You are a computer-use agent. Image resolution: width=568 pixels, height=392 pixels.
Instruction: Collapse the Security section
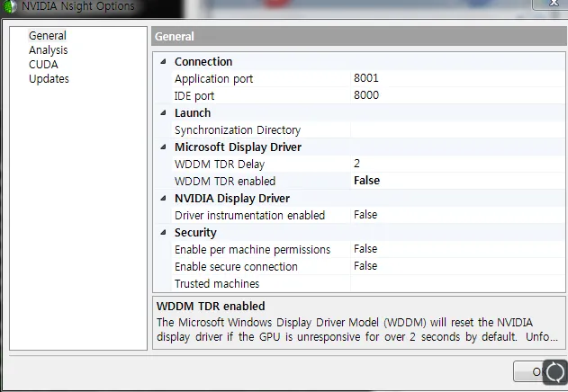163,232
